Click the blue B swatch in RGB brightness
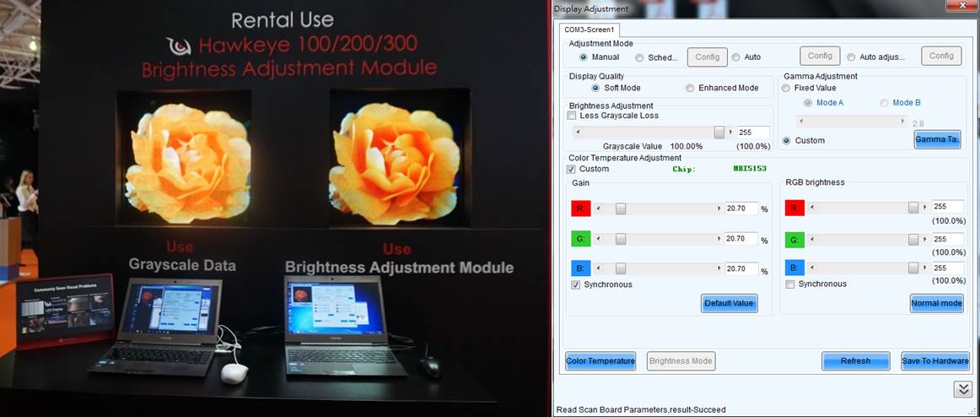Screen dimensions: 980x417 pos(794,268)
